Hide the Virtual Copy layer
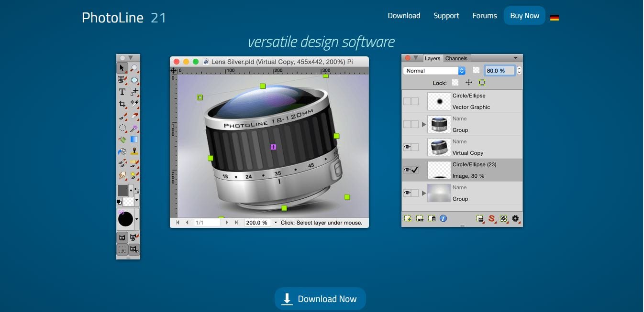 click(x=407, y=147)
